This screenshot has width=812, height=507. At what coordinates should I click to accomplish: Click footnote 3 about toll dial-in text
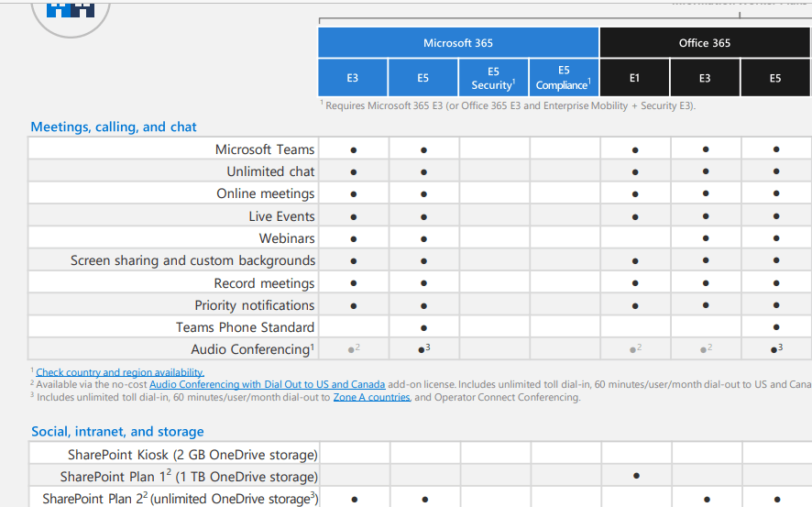(x=305, y=397)
